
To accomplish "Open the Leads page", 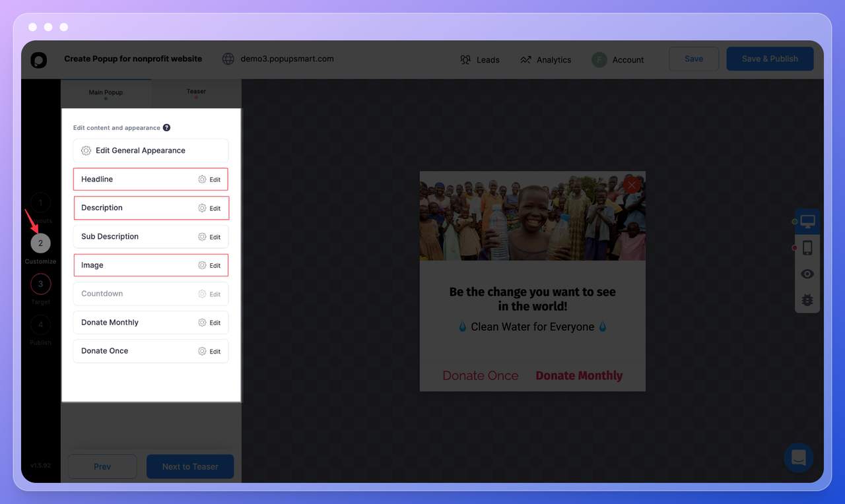I will (480, 59).
